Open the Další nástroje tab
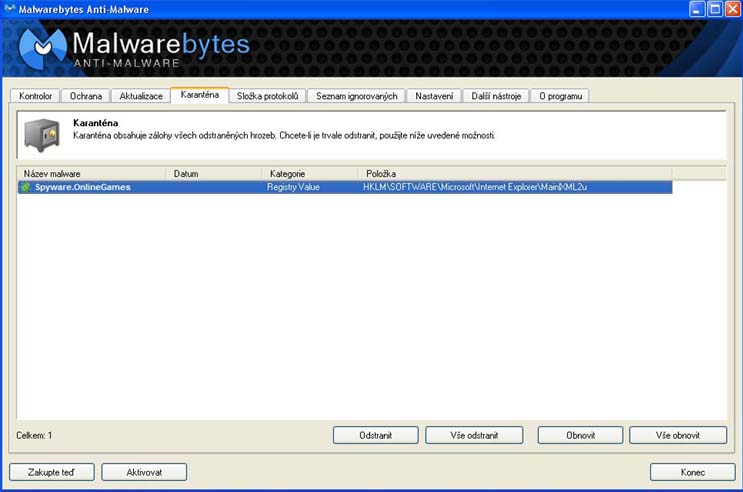 [x=497, y=96]
